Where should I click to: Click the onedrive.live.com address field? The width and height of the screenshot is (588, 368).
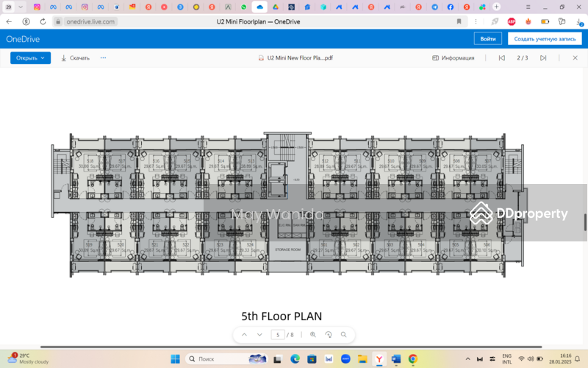pyautogui.click(x=90, y=22)
